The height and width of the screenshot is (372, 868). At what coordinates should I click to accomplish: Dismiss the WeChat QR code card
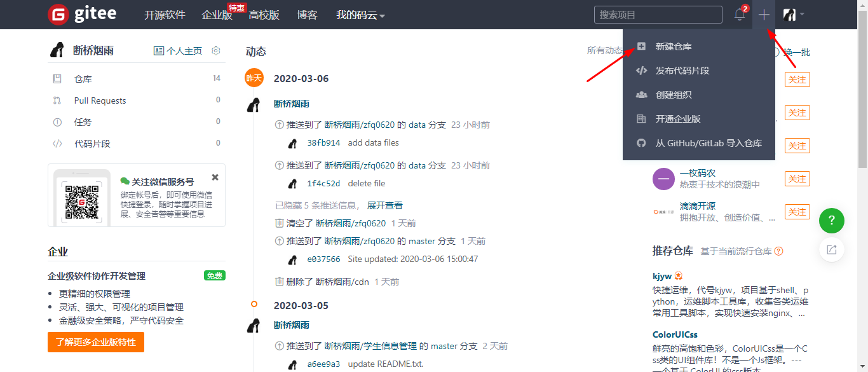[215, 177]
